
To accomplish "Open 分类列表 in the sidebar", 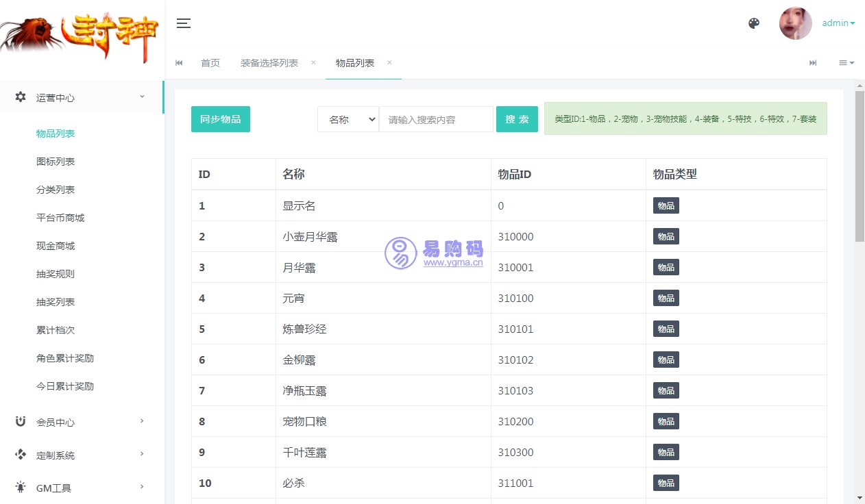I will 56,190.
